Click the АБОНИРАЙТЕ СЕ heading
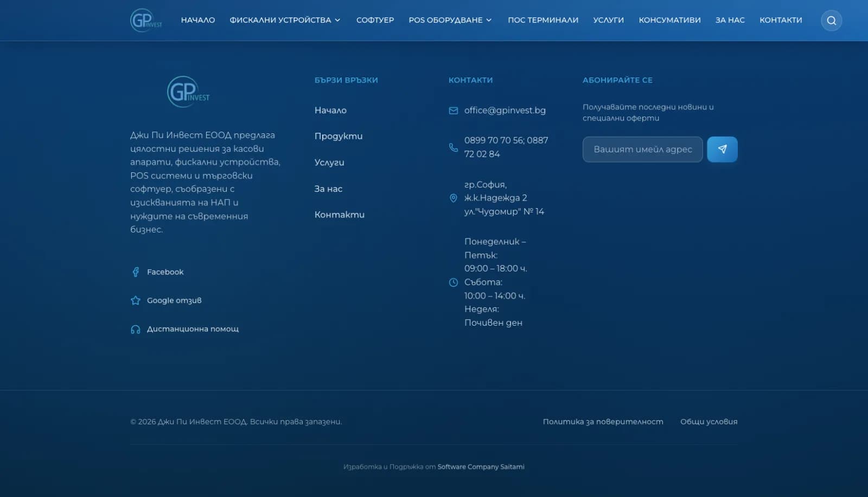Viewport: 868px width, 497px height. pyautogui.click(x=617, y=80)
